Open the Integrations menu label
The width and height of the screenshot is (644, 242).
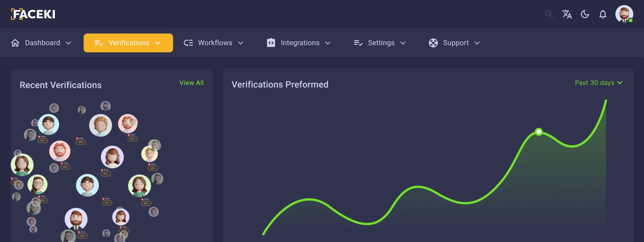coord(300,43)
